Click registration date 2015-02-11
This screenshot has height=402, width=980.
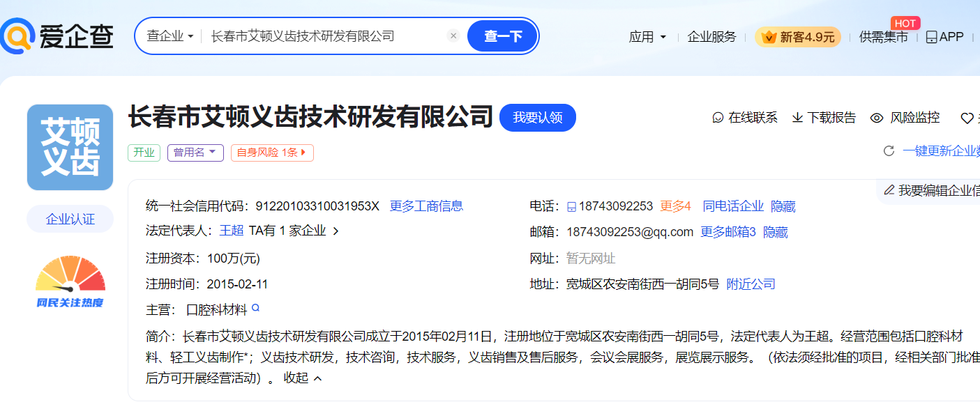tap(237, 284)
